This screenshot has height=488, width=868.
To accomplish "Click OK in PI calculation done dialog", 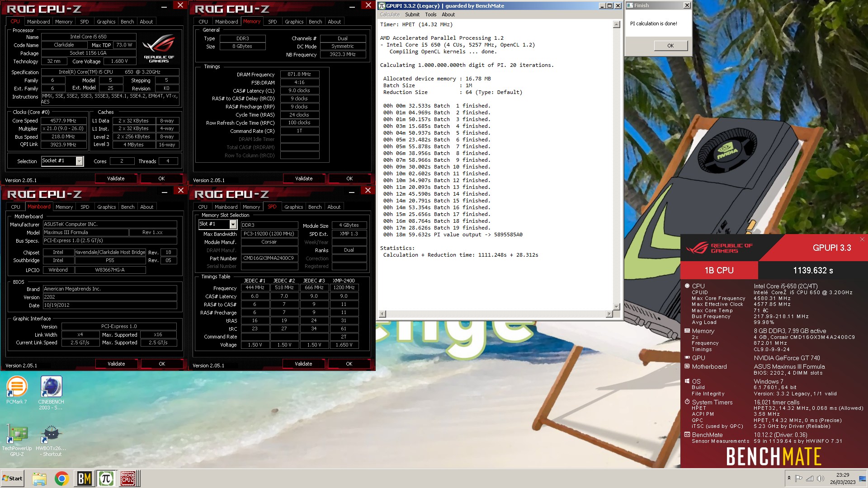I will tap(670, 46).
